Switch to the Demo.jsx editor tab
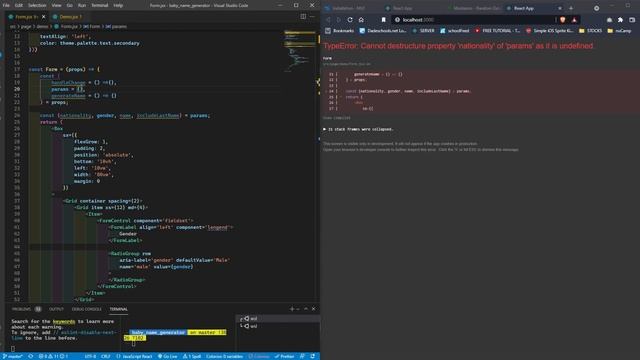This screenshot has height=360, width=640. (68, 17)
